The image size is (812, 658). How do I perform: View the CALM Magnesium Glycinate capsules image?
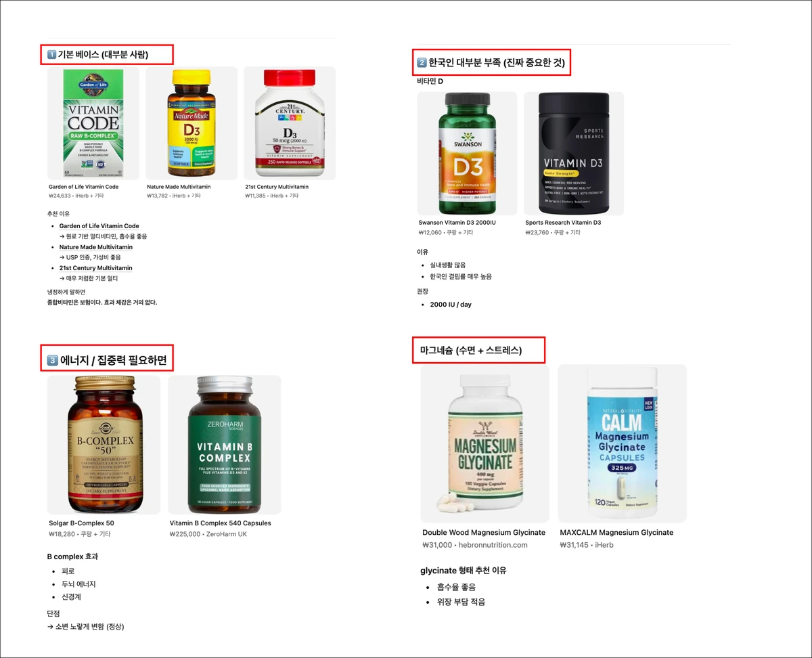[x=622, y=443]
